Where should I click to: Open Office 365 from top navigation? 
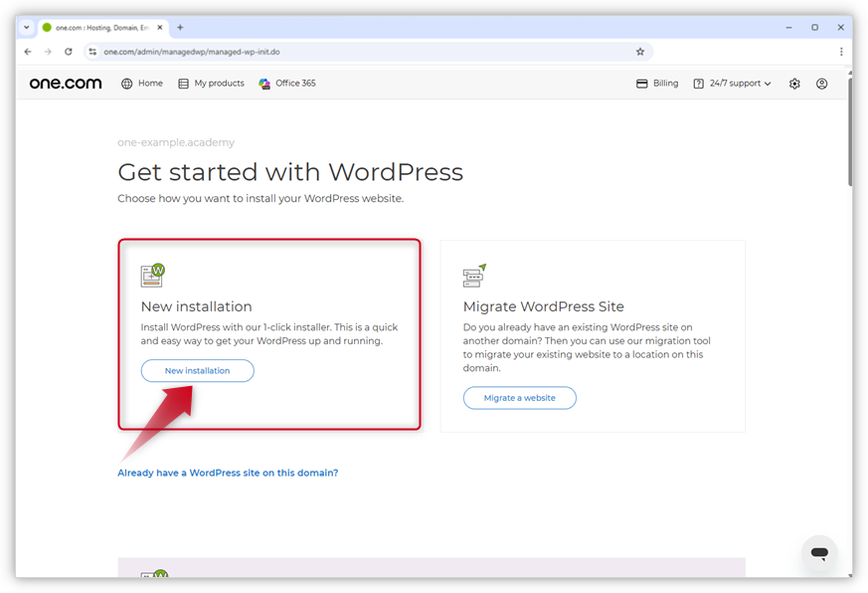287,84
